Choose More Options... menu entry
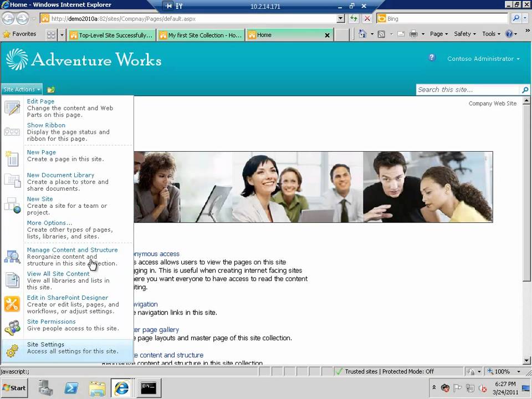 click(x=67, y=229)
